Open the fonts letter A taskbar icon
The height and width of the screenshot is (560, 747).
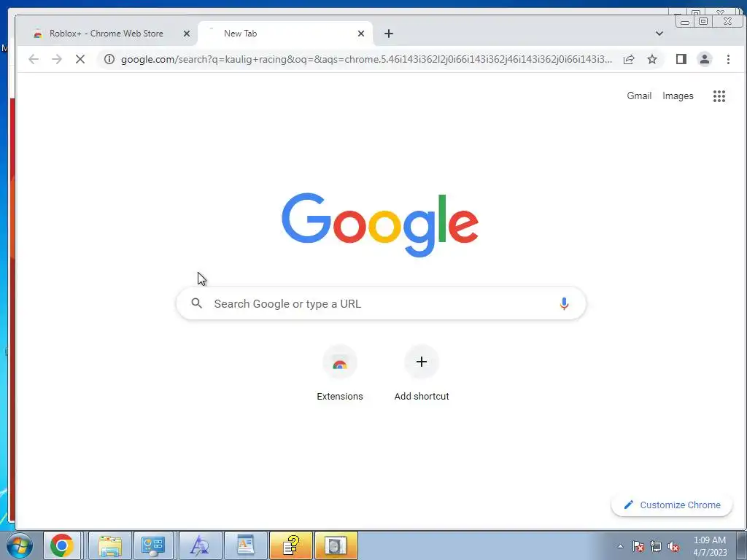pyautogui.click(x=200, y=545)
